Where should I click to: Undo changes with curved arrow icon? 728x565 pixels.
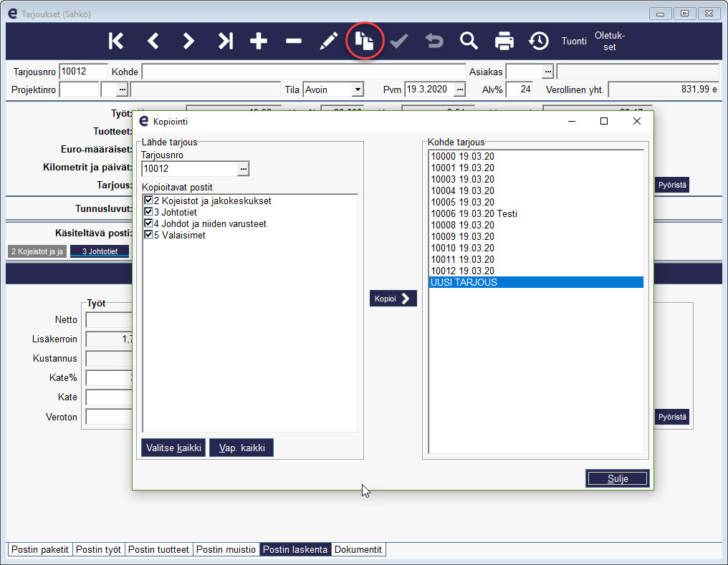tap(434, 42)
